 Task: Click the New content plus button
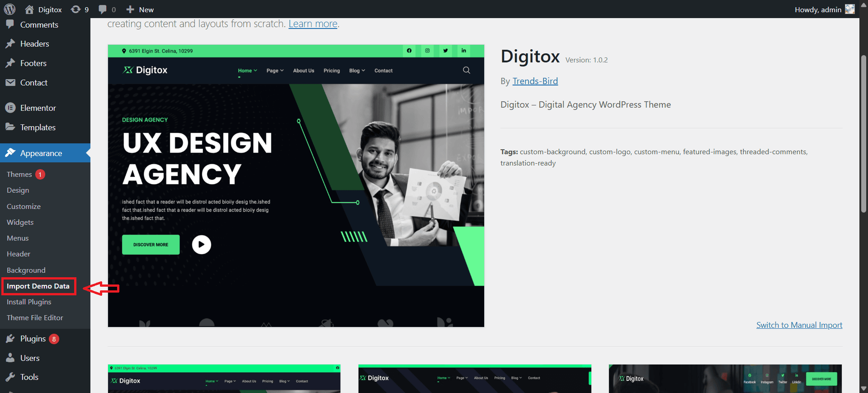click(x=140, y=9)
